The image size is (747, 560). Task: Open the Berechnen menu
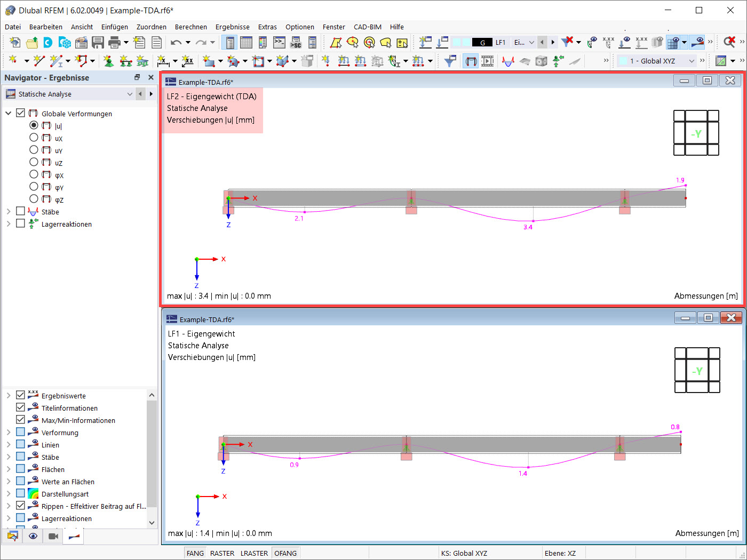(191, 27)
